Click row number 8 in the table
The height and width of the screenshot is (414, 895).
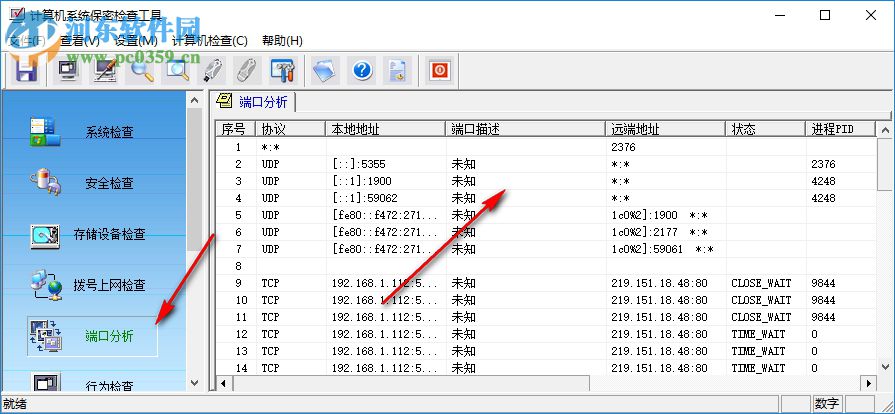(x=239, y=266)
